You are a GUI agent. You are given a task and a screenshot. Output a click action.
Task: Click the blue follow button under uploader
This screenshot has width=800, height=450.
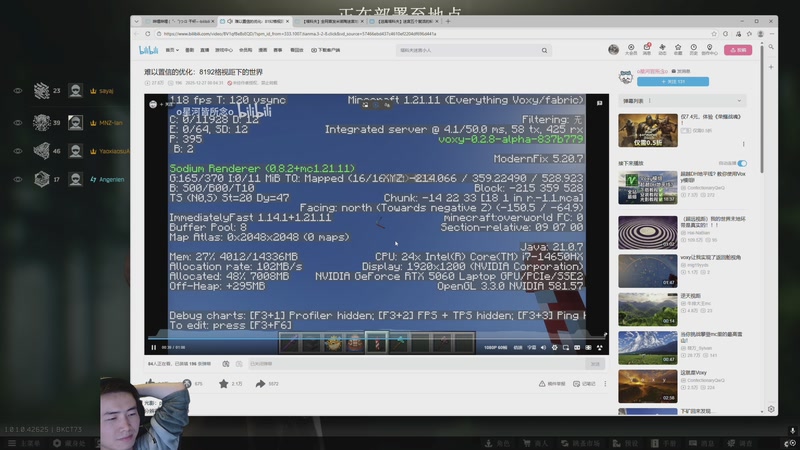pyautogui.click(x=672, y=82)
